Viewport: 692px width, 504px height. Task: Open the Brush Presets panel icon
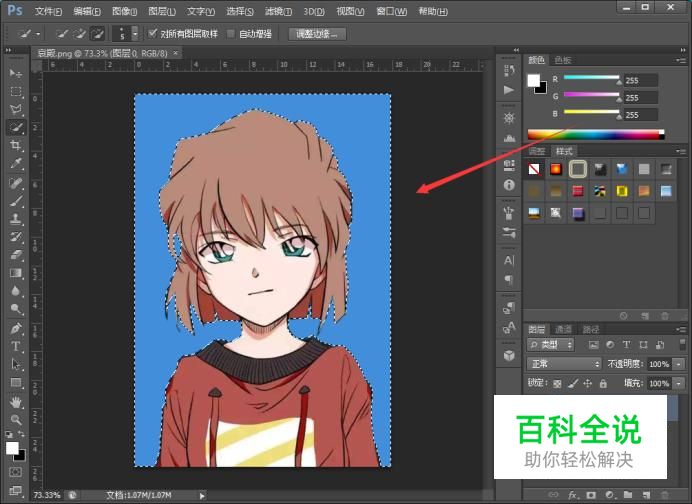(509, 233)
